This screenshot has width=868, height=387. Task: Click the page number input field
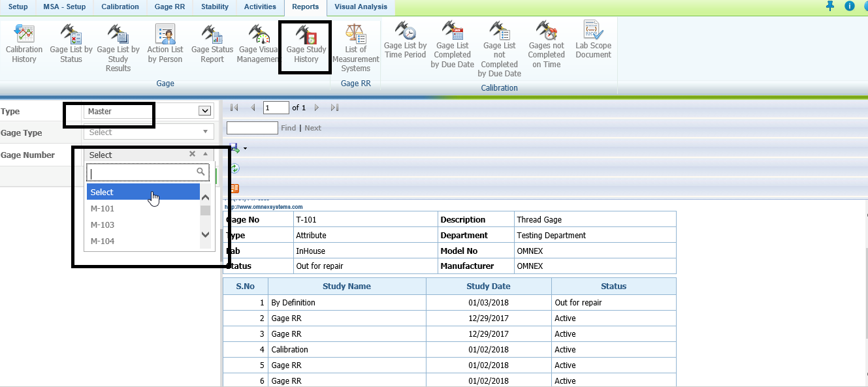[276, 108]
